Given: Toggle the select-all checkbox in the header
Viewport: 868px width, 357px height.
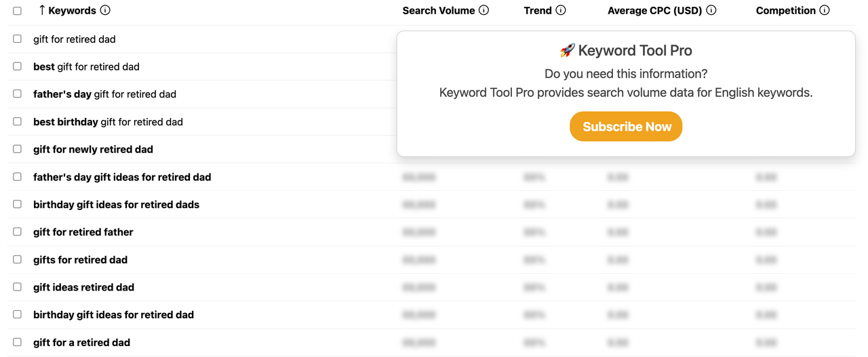Looking at the screenshot, I should click(x=18, y=11).
